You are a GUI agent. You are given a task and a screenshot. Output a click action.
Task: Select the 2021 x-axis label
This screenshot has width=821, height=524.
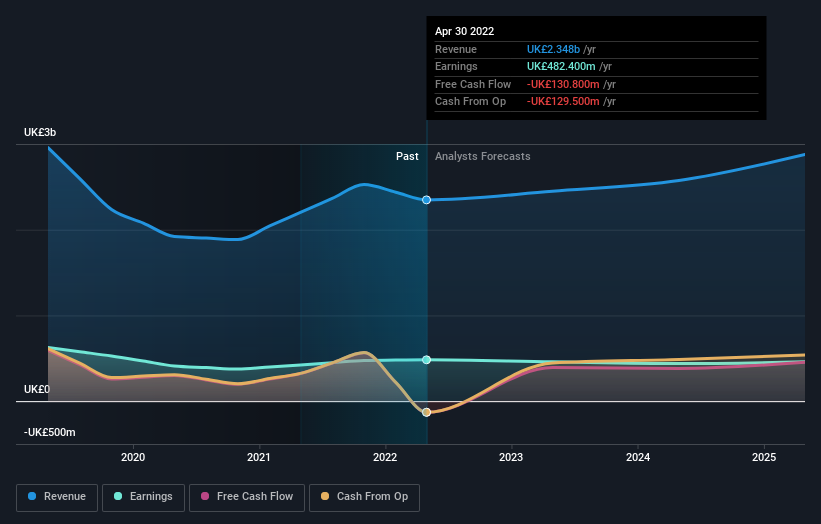coord(259,457)
